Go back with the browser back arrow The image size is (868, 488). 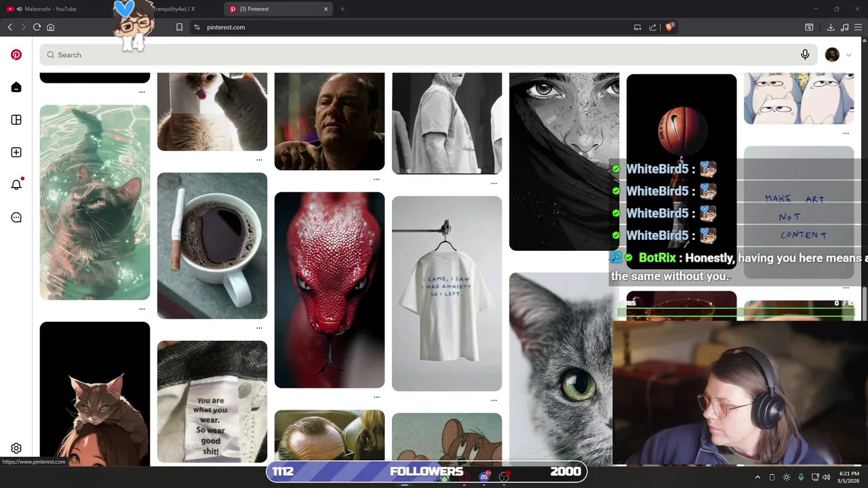click(9, 27)
